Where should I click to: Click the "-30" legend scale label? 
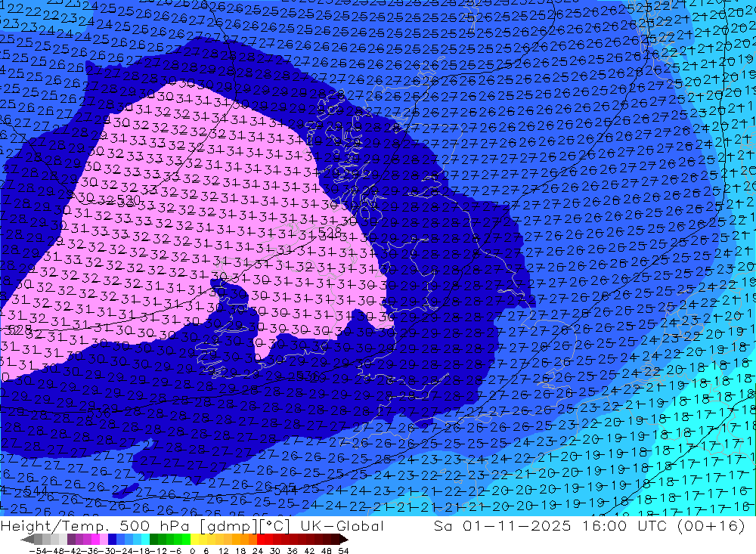click(107, 551)
